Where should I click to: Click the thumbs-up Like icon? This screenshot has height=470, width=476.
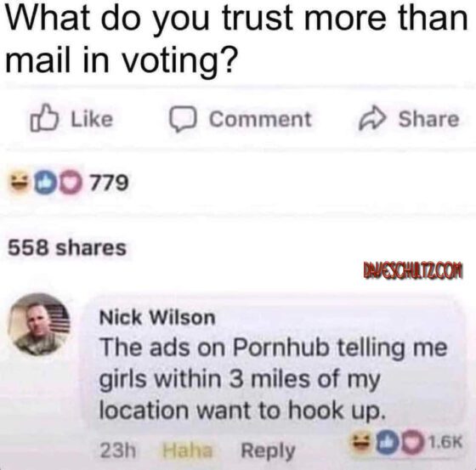pos(43,118)
